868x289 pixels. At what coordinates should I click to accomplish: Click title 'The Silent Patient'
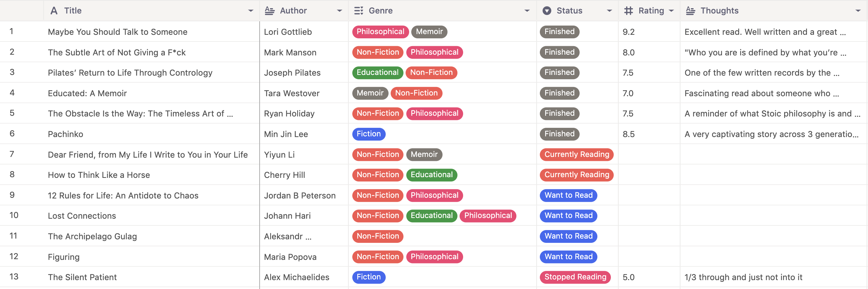pyautogui.click(x=82, y=277)
